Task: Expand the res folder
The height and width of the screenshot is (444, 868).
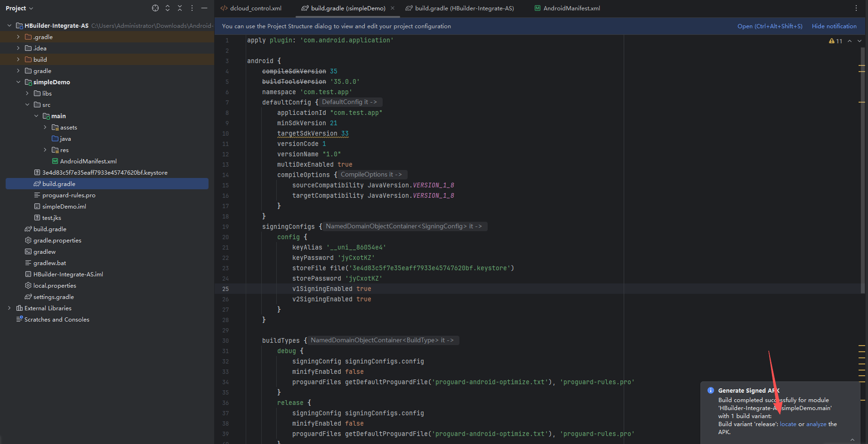Action: (45, 150)
